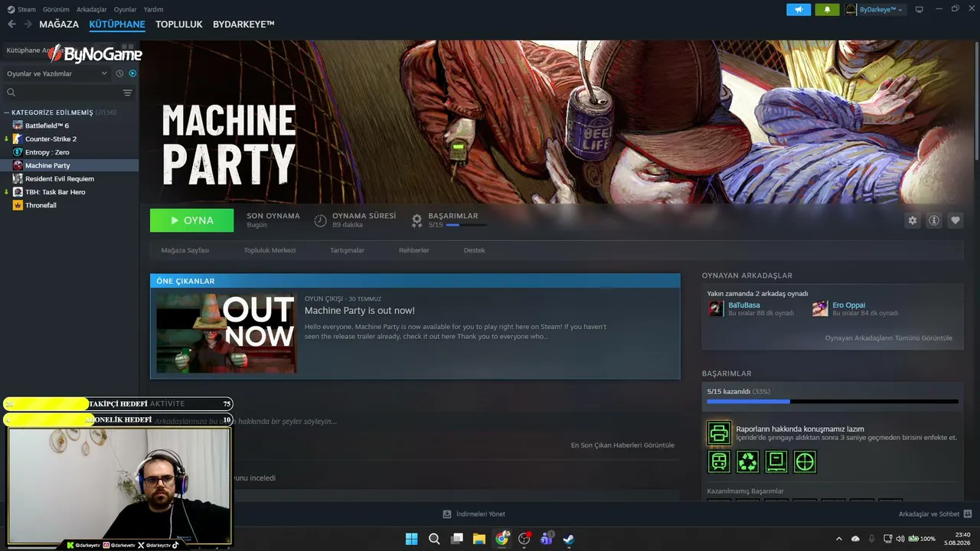The height and width of the screenshot is (551, 980).
Task: Open Windows Start menu
Action: (411, 539)
